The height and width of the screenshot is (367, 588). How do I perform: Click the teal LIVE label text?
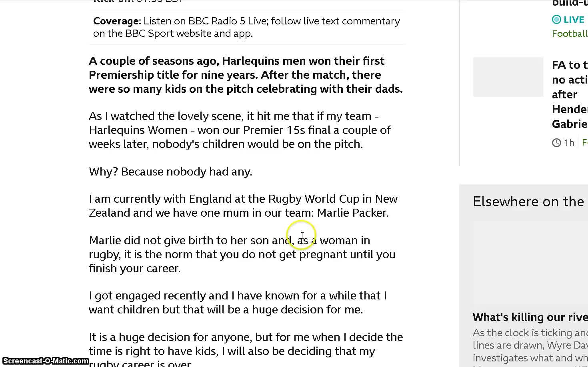click(x=574, y=20)
